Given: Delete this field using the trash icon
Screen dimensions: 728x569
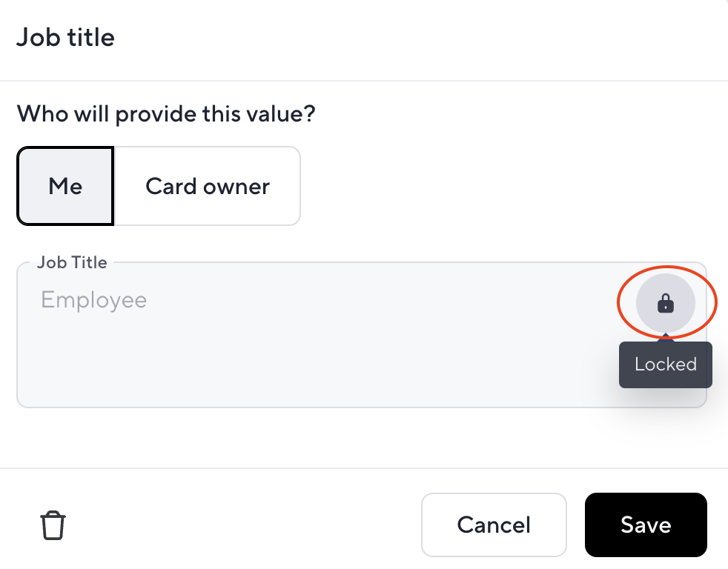Looking at the screenshot, I should (x=53, y=525).
